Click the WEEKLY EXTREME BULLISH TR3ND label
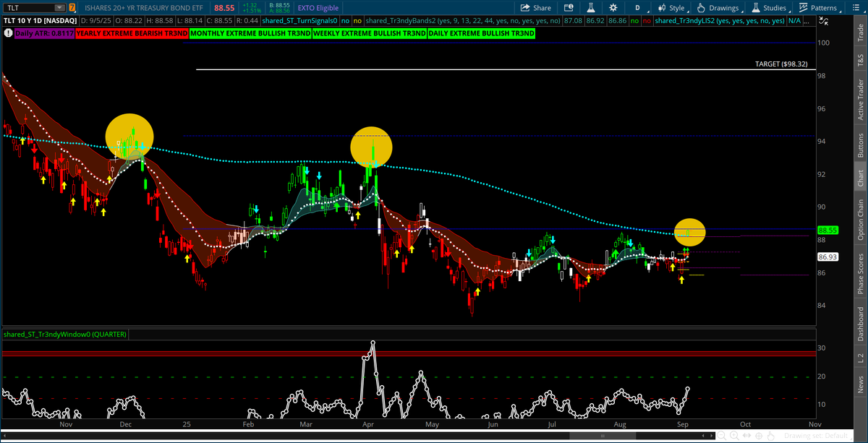The height and width of the screenshot is (443, 868). pos(368,33)
